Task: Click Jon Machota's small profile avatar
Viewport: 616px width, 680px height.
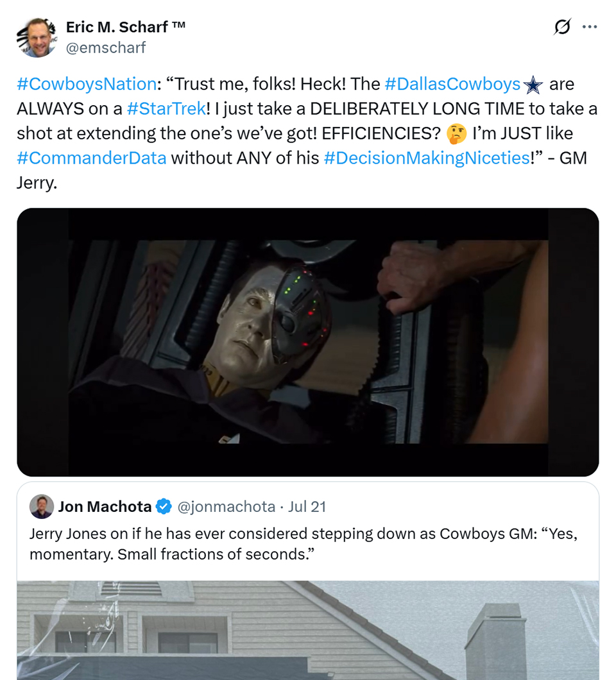Action: (x=42, y=507)
